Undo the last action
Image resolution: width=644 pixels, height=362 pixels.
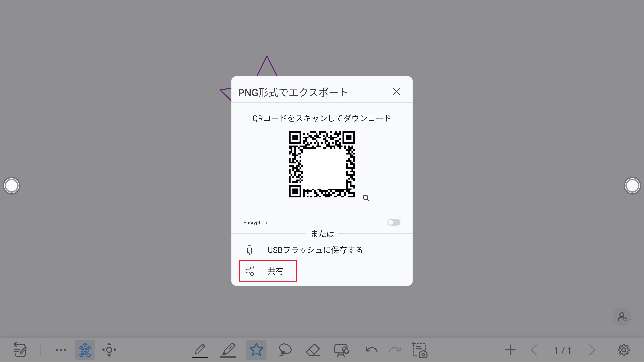[x=371, y=349]
